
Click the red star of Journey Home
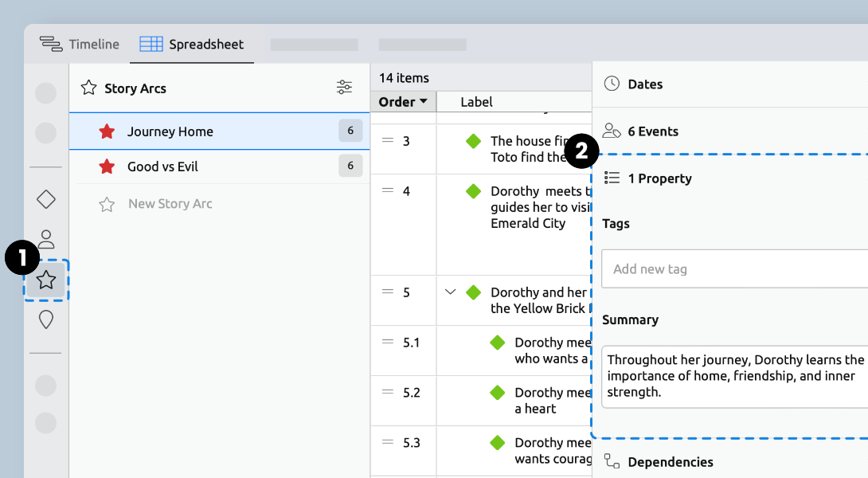[x=107, y=131]
